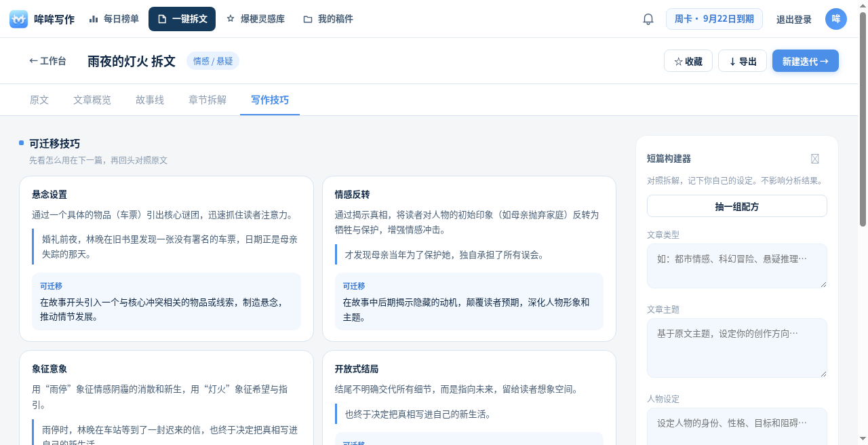
Task: Open the 章节拆解 tab
Action: (x=208, y=100)
